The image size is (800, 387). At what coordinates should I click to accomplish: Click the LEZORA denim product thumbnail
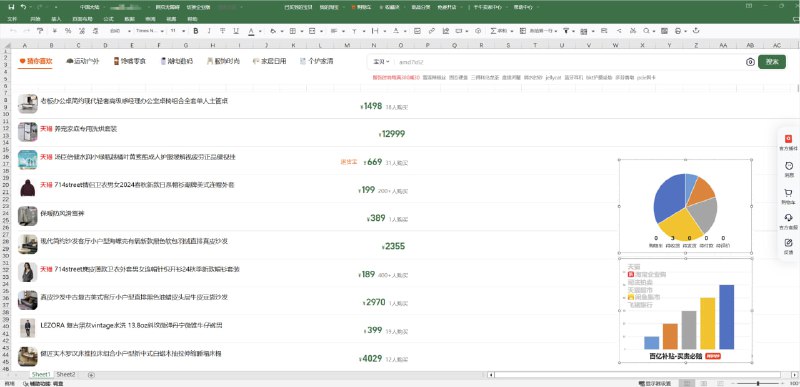pos(28,328)
